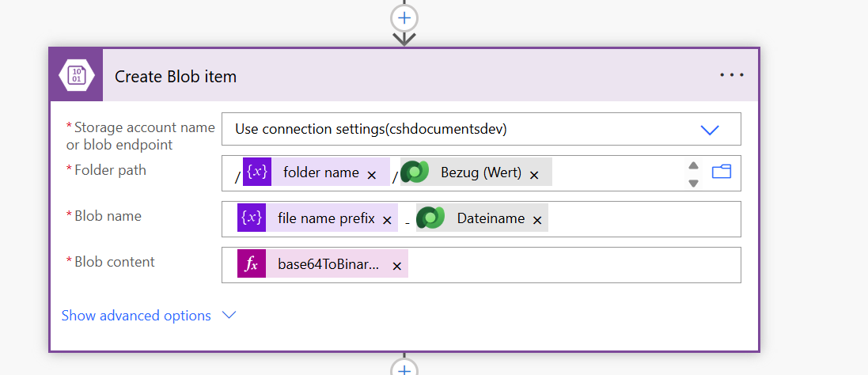Remove the Bezug (Wert) token
The image size is (868, 375).
534,175
